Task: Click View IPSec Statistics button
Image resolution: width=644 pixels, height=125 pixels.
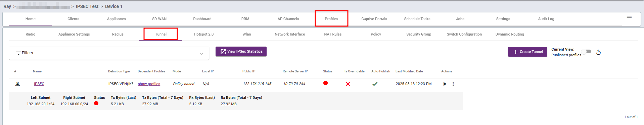Action: pos(241,51)
